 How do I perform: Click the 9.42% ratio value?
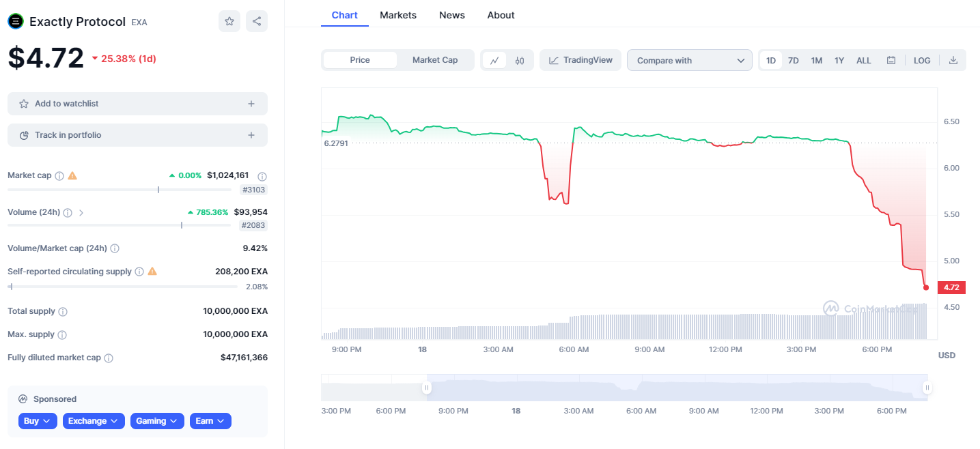coord(255,248)
